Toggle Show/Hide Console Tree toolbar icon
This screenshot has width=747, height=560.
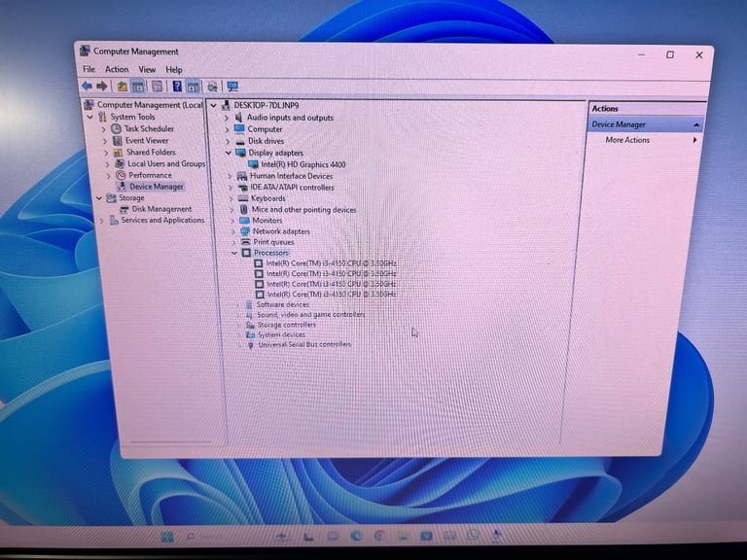(138, 87)
